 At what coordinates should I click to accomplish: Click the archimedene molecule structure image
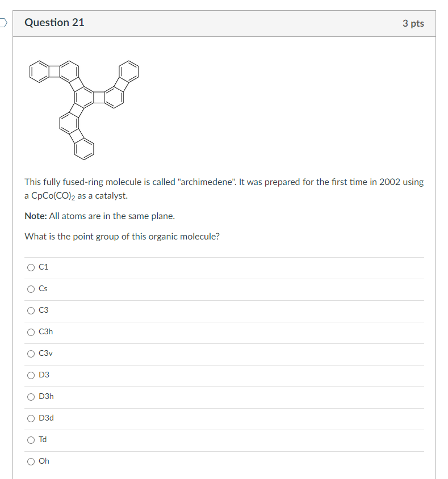tap(84, 108)
